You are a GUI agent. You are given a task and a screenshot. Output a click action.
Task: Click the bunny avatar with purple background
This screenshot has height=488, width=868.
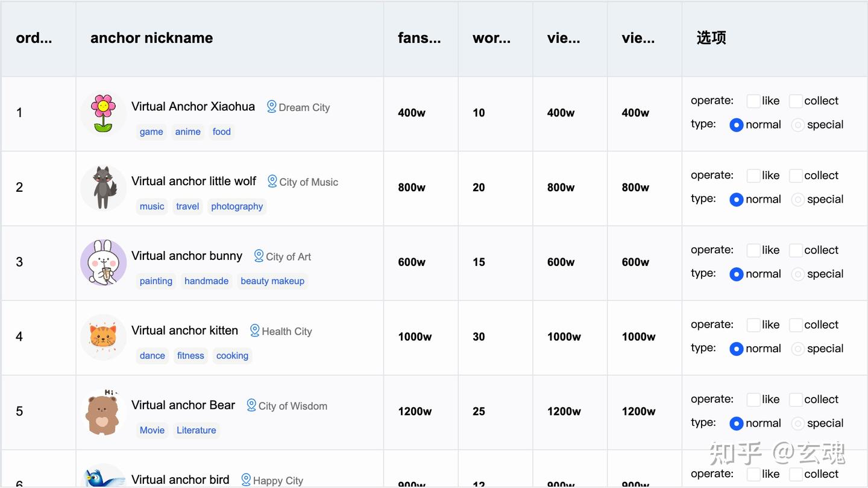coord(103,262)
